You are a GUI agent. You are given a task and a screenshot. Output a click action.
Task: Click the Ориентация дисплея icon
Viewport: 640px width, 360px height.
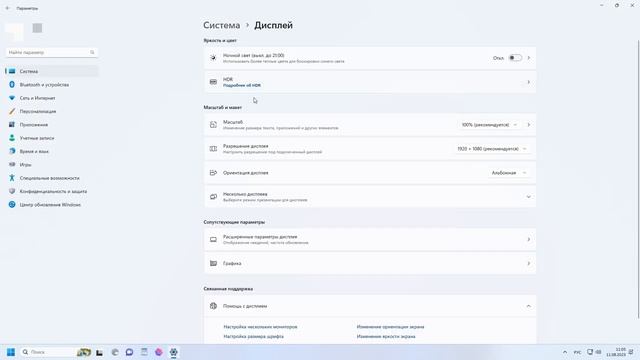213,173
